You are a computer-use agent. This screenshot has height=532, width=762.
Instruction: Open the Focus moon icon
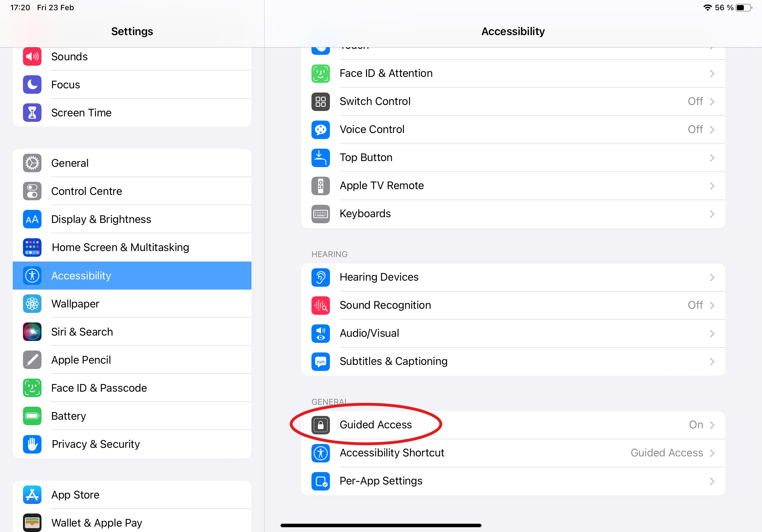click(x=32, y=85)
